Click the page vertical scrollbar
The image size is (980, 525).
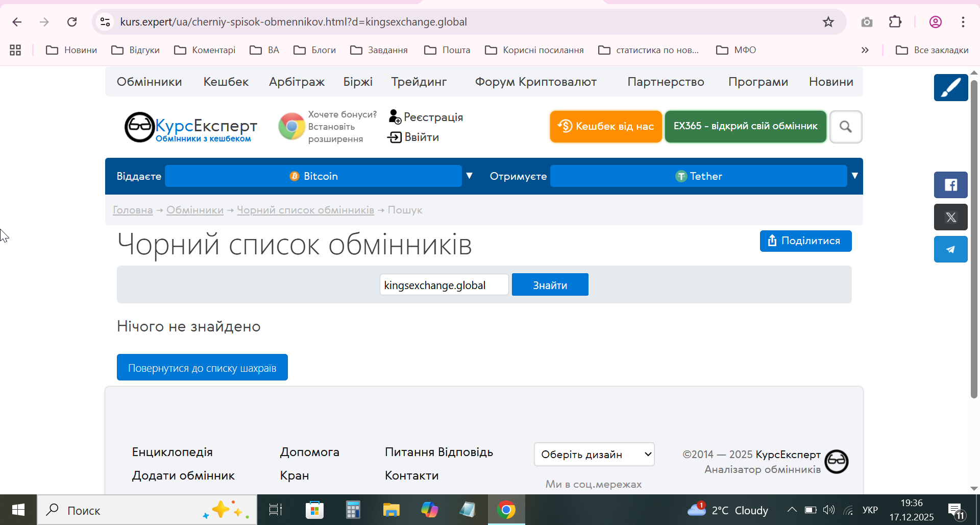[x=974, y=239]
